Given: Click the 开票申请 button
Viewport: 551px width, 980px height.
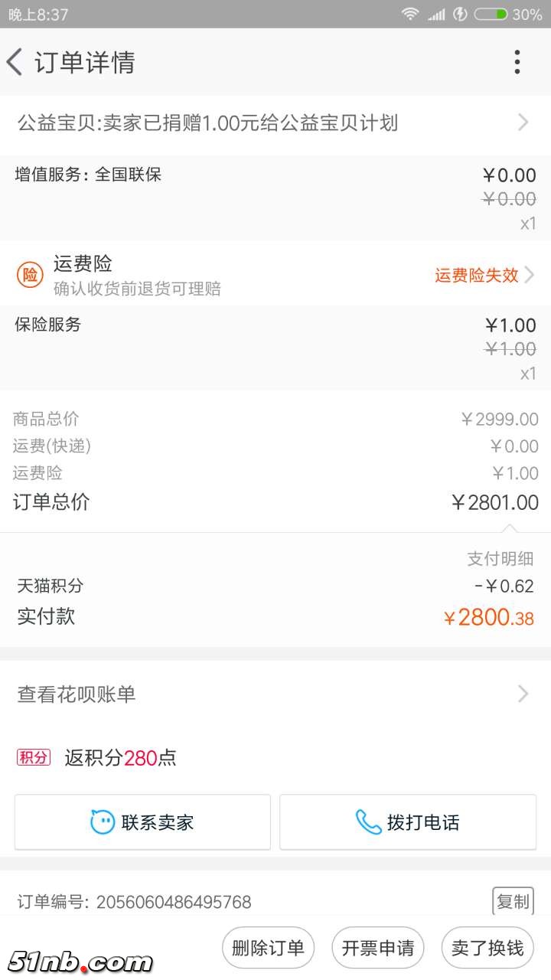Looking at the screenshot, I should [x=378, y=948].
